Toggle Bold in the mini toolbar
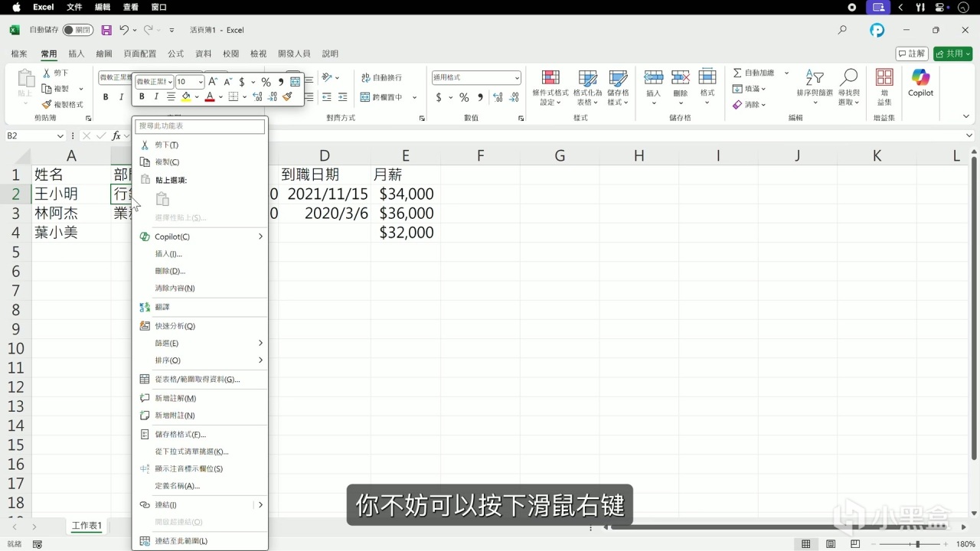This screenshot has width=980, height=551. pos(142,96)
